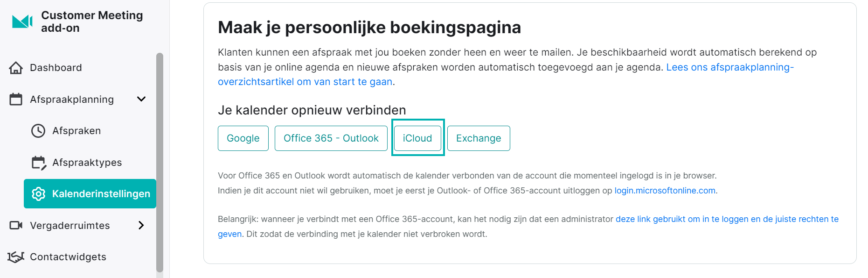This screenshot has width=868, height=278.
Task: Click the Vergaderruimtes video camera icon
Action: coord(16,225)
